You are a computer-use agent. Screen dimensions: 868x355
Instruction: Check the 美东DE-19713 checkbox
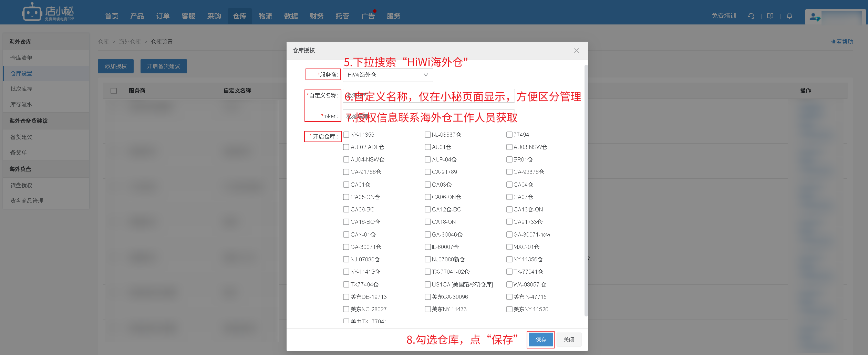click(x=346, y=297)
